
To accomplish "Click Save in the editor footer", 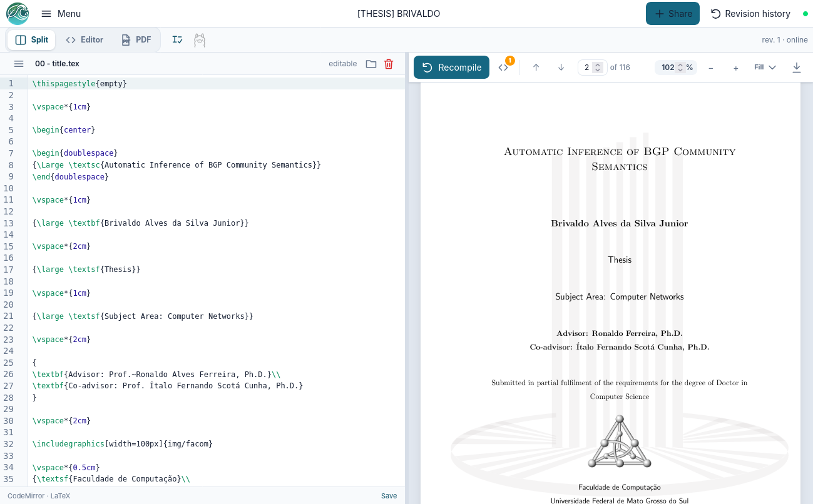I will point(389,496).
